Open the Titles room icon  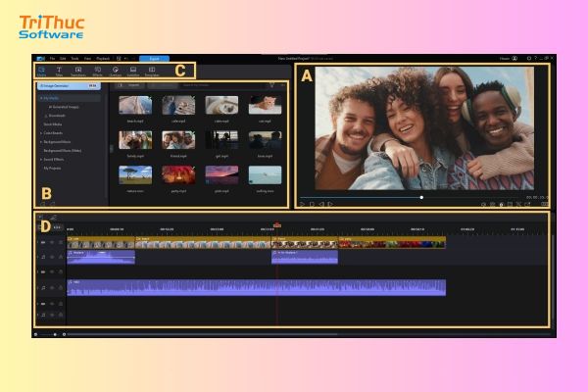coord(59,71)
